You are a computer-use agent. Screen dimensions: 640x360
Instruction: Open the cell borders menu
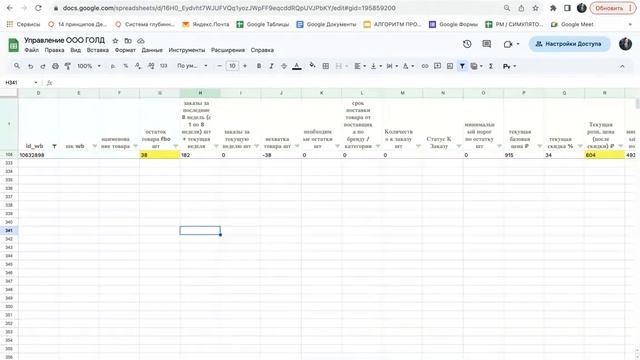coord(326,66)
